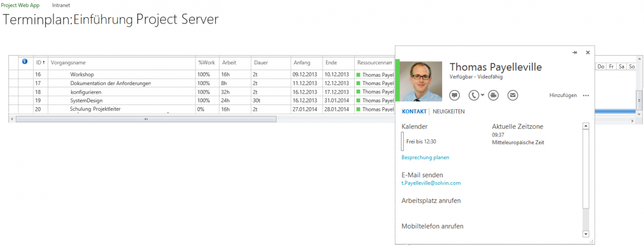Close the Thomas Payelleville contact card
The height and width of the screenshot is (247, 644).
tap(588, 53)
